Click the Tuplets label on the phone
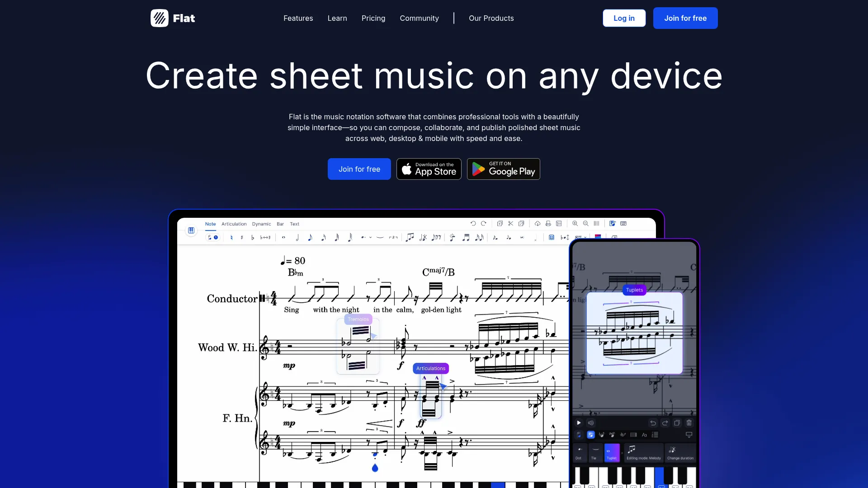868x488 pixels. (x=634, y=290)
